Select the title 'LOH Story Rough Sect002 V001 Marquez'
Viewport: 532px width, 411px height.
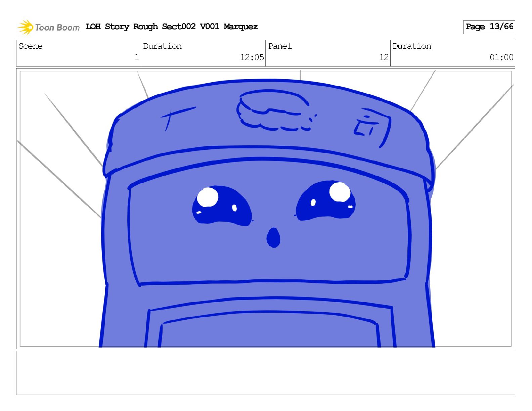point(172,27)
